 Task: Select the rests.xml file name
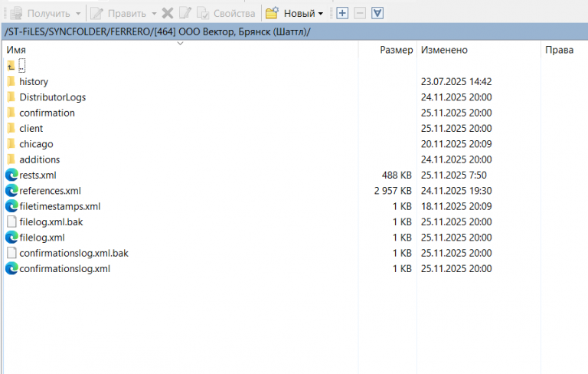[x=38, y=175]
